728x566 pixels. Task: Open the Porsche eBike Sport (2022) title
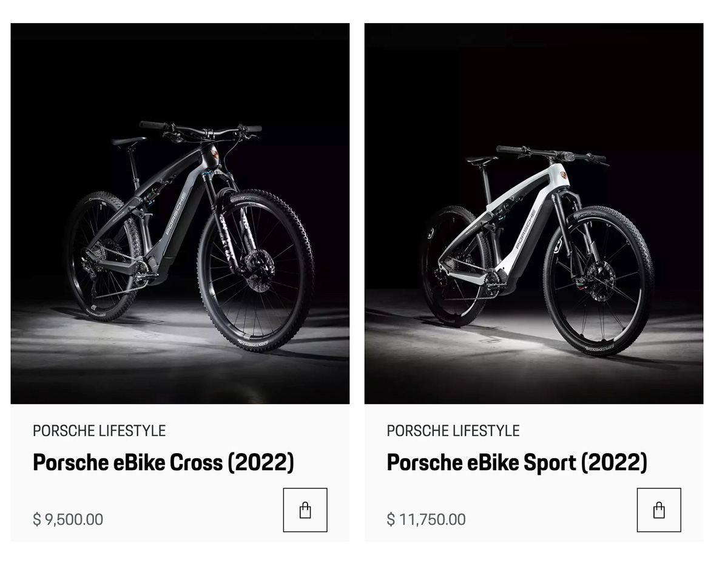(x=517, y=463)
